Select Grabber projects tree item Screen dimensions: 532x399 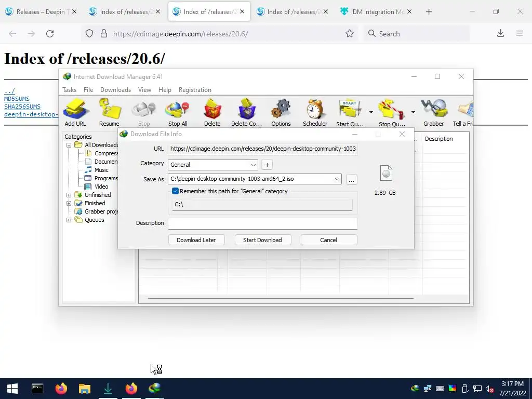[97, 212]
